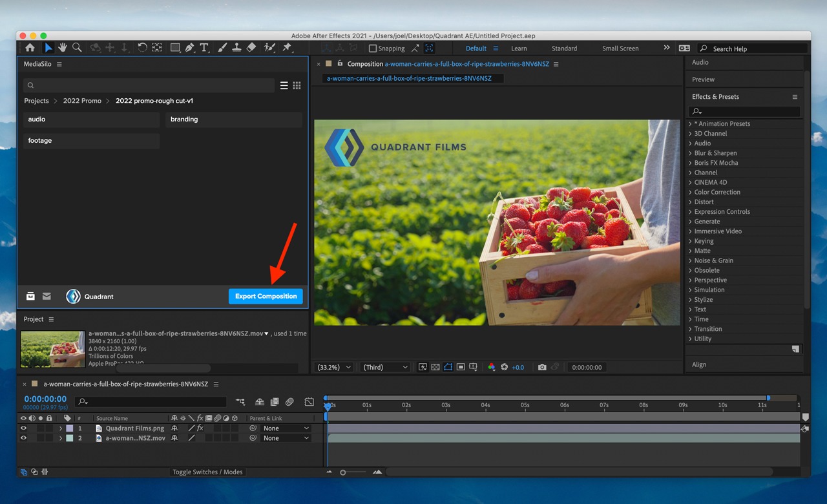The width and height of the screenshot is (827, 504).
Task: Open the timeline Graph Editor
Action: click(x=309, y=402)
